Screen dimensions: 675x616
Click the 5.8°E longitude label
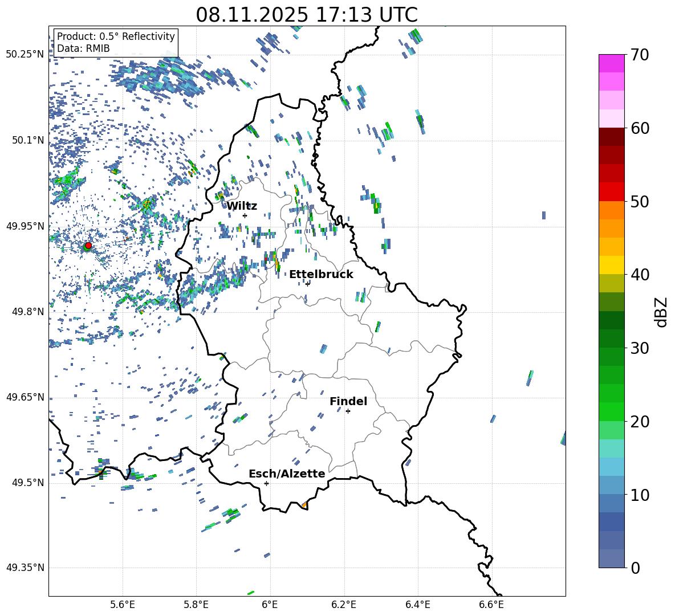(x=196, y=605)
